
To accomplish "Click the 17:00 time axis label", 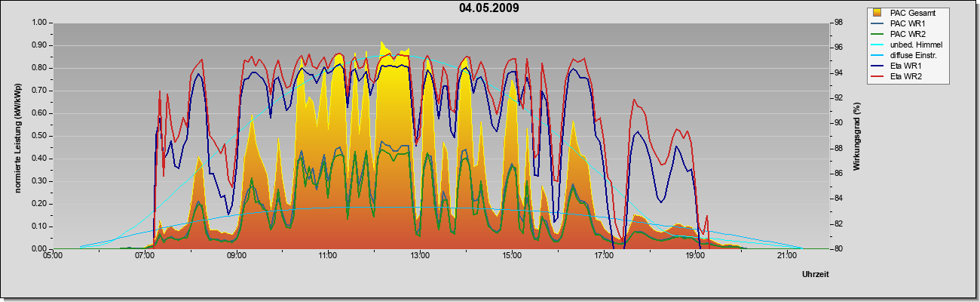I will click(x=604, y=255).
